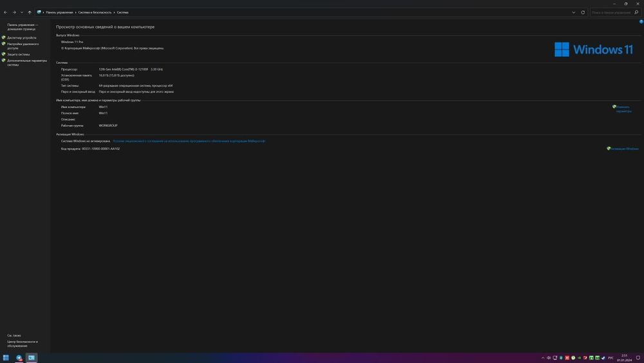Open Активация Windows link
The height and width of the screenshot is (363, 644).
click(624, 149)
